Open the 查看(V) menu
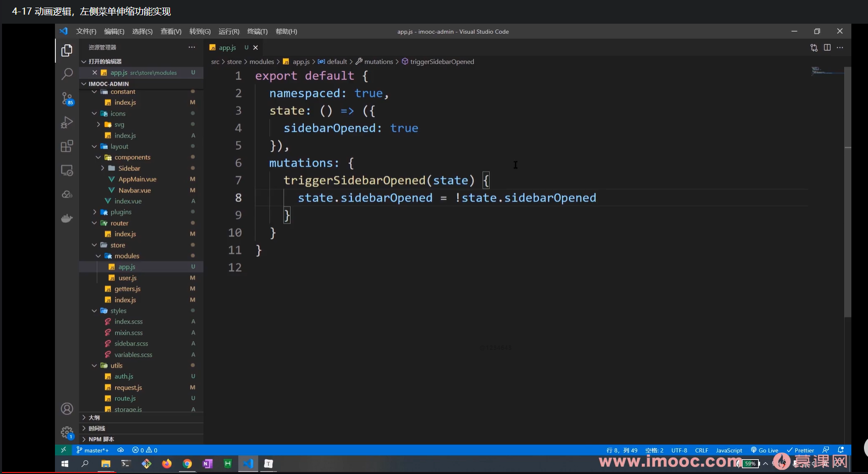Viewport: 868px width, 474px height. pyautogui.click(x=171, y=31)
